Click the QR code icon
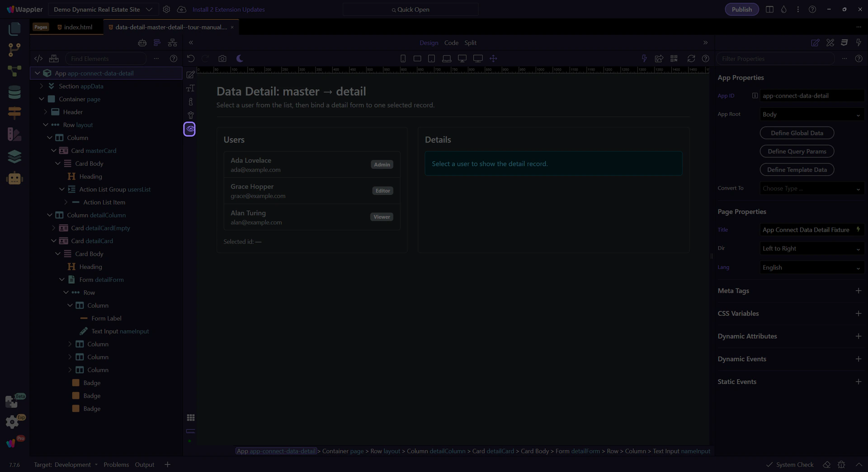The image size is (868, 472). point(674,59)
